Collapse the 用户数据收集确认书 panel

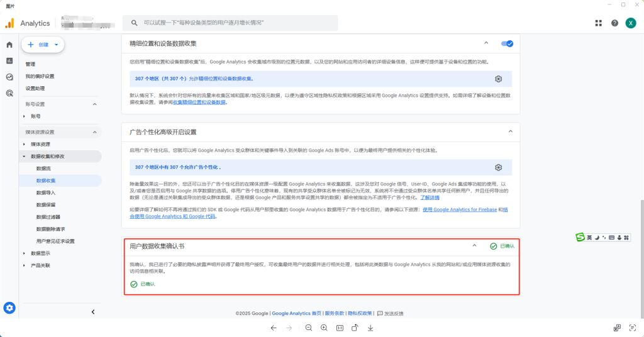pos(474,246)
